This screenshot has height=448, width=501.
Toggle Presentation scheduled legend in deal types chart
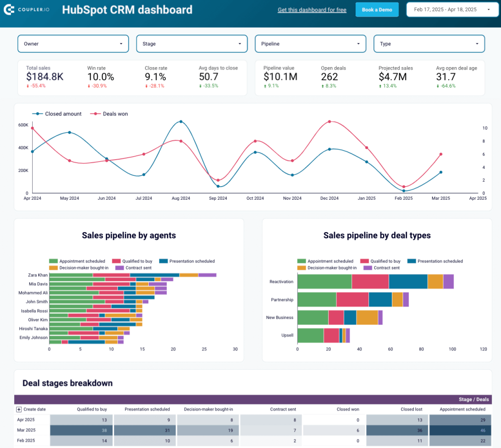point(435,261)
